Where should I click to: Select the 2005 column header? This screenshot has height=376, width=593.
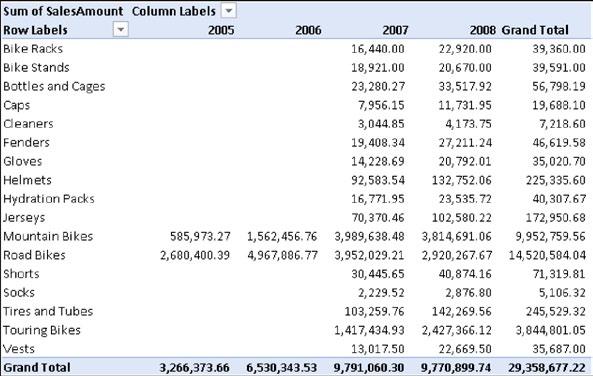point(221,30)
